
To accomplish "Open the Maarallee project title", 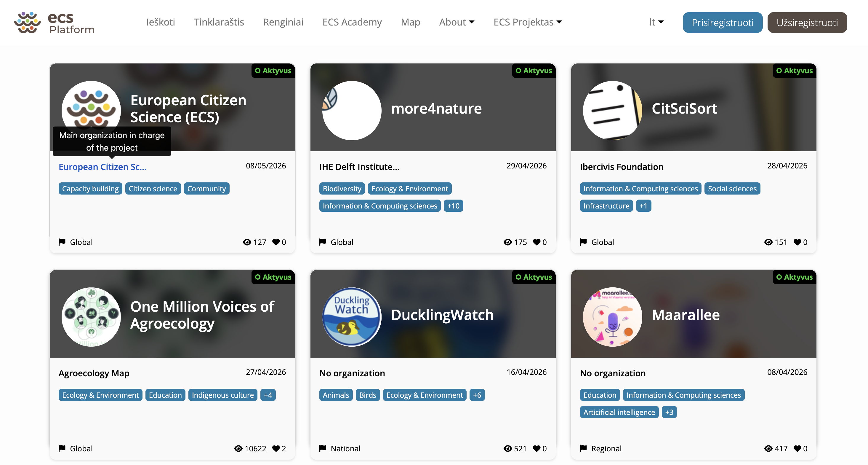I will click(x=686, y=315).
